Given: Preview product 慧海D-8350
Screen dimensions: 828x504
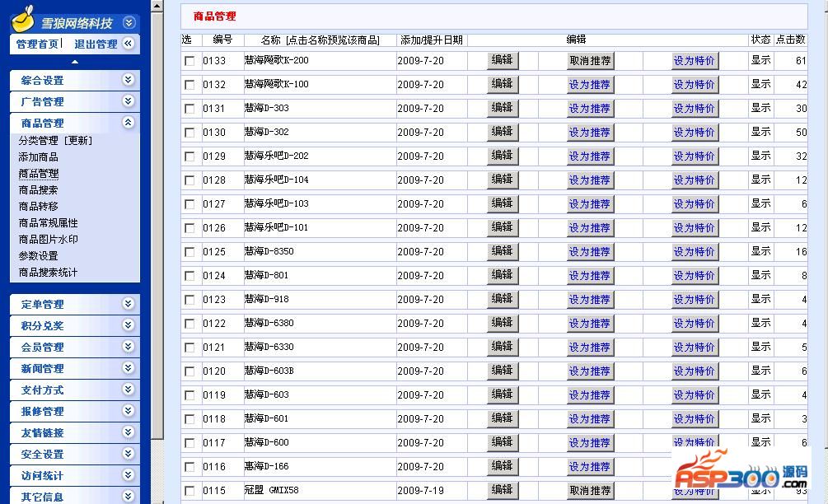Looking at the screenshot, I should 269,251.
